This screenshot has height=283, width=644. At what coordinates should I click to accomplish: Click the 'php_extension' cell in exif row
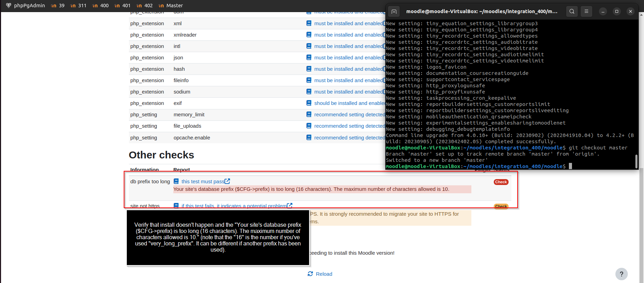pos(147,103)
